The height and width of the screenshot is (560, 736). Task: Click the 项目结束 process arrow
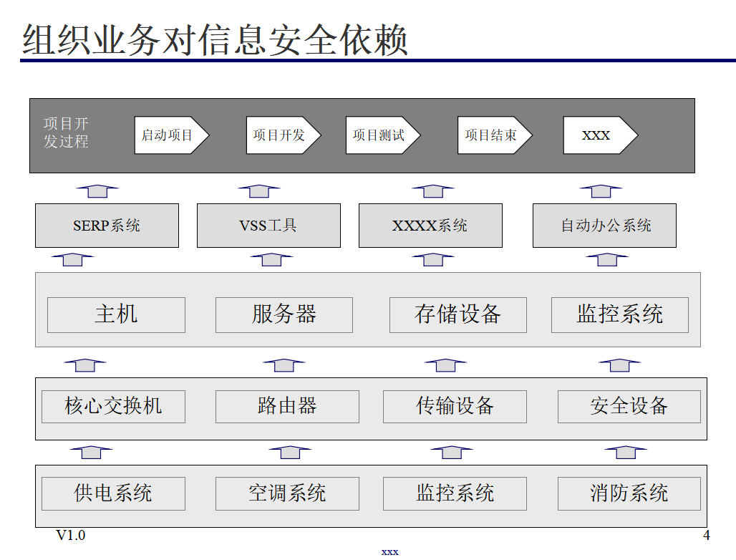pyautogui.click(x=495, y=135)
